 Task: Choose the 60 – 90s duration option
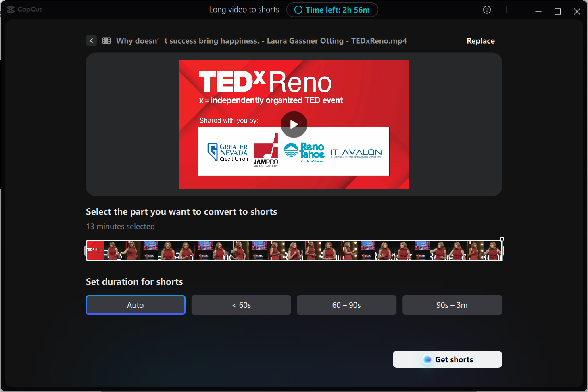[346, 305]
